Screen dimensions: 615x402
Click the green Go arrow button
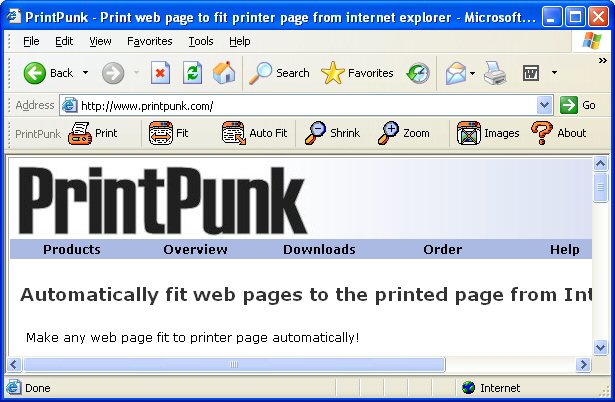[569, 105]
